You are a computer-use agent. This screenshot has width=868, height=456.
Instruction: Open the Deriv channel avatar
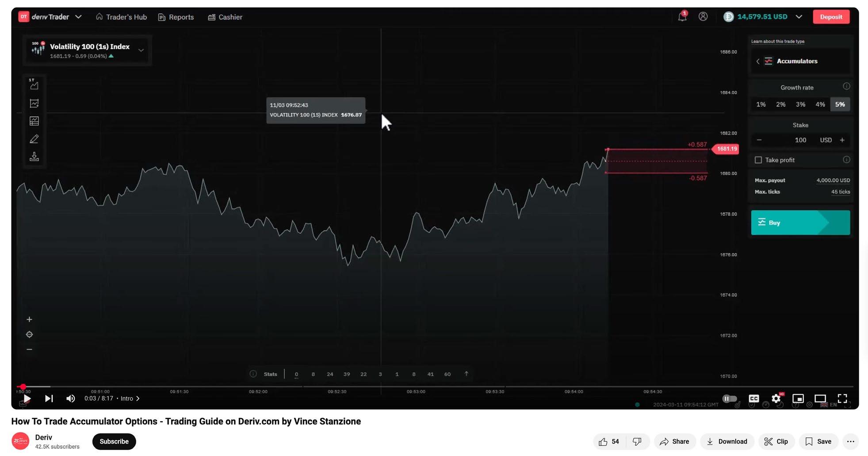click(20, 441)
